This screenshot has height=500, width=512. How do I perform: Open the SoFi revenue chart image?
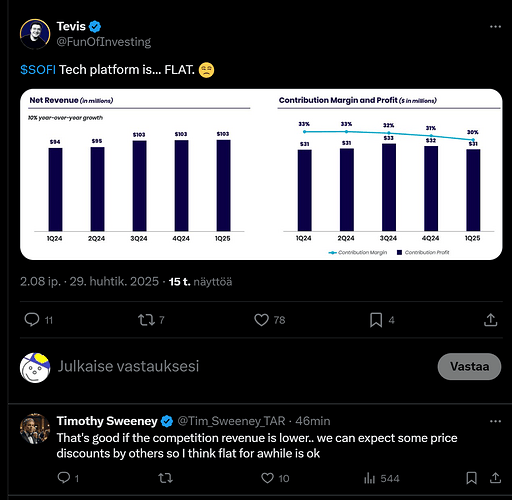(261, 174)
